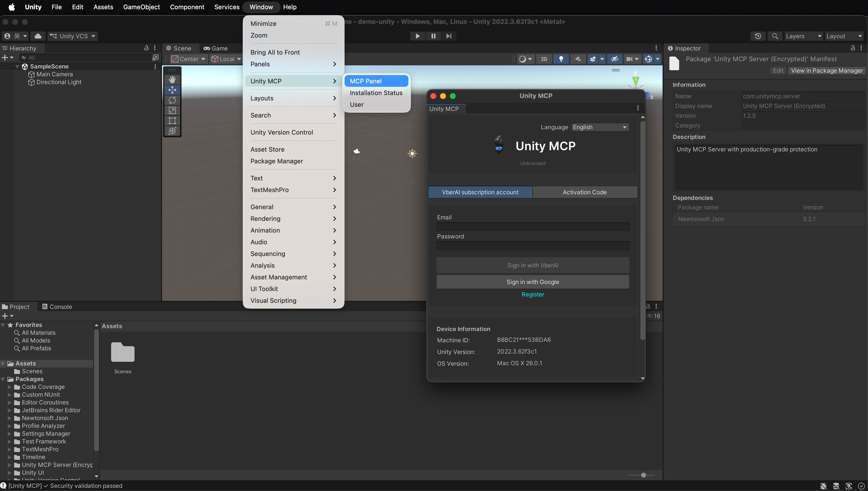Image resolution: width=868 pixels, height=491 pixels.
Task: Toggle hidden objects visibility eye
Action: 615,59
